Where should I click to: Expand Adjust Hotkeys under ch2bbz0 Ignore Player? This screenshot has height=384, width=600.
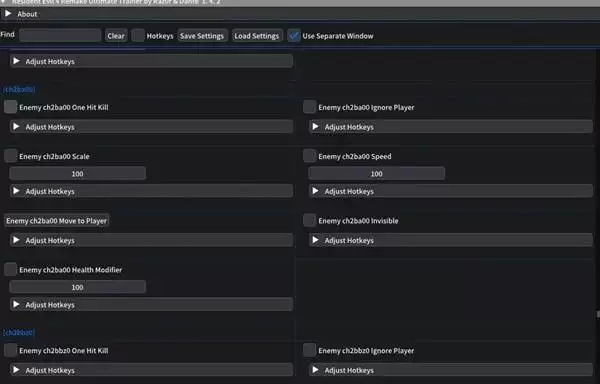pos(451,370)
